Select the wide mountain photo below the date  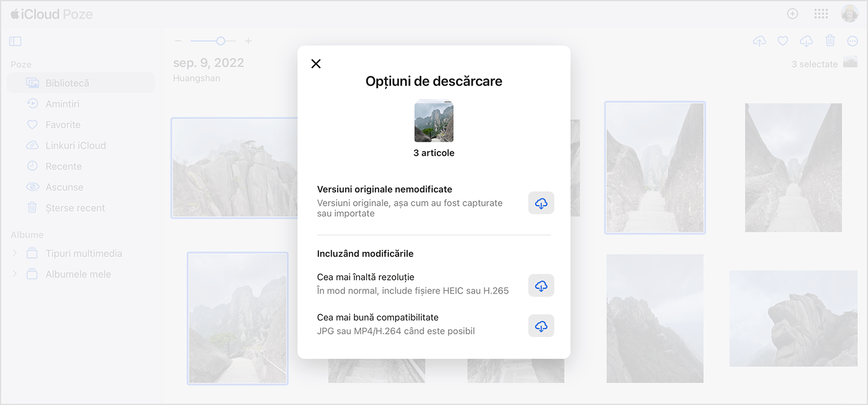point(235,167)
